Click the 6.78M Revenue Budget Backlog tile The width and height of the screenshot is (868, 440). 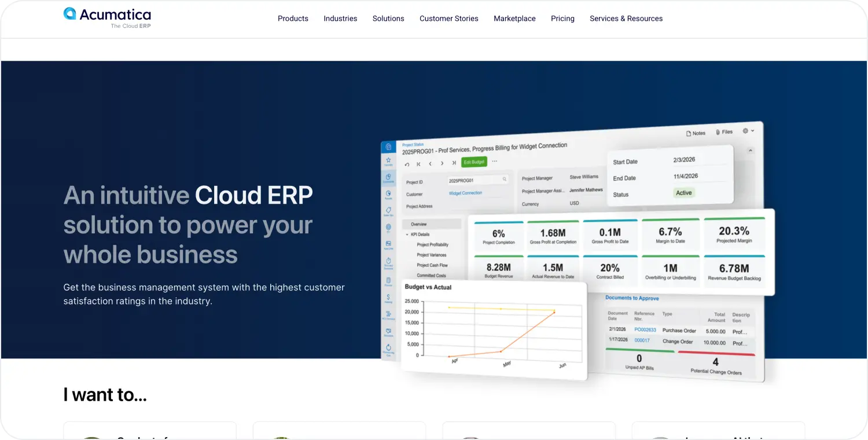point(734,271)
